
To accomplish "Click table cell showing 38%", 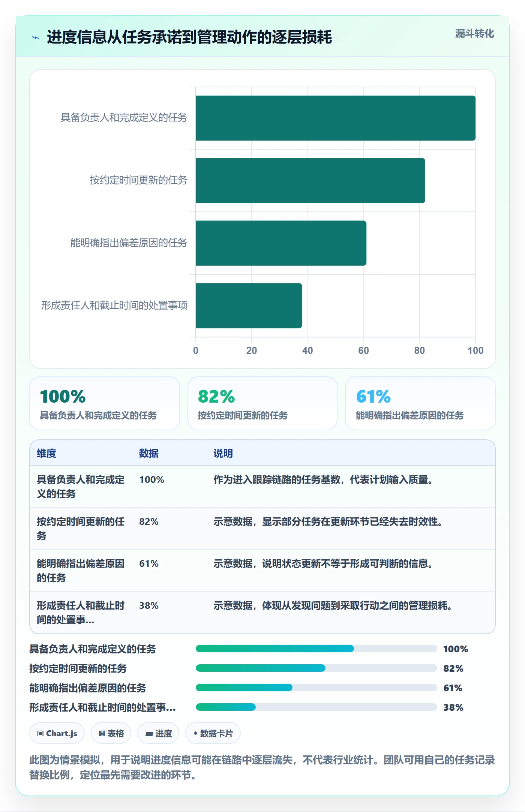I will tap(149, 605).
